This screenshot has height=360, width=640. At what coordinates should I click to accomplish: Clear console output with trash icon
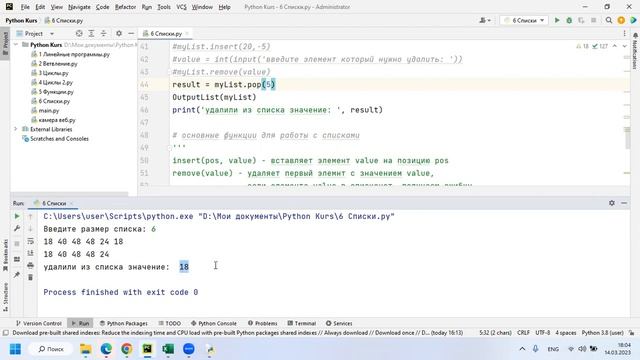click(31, 278)
